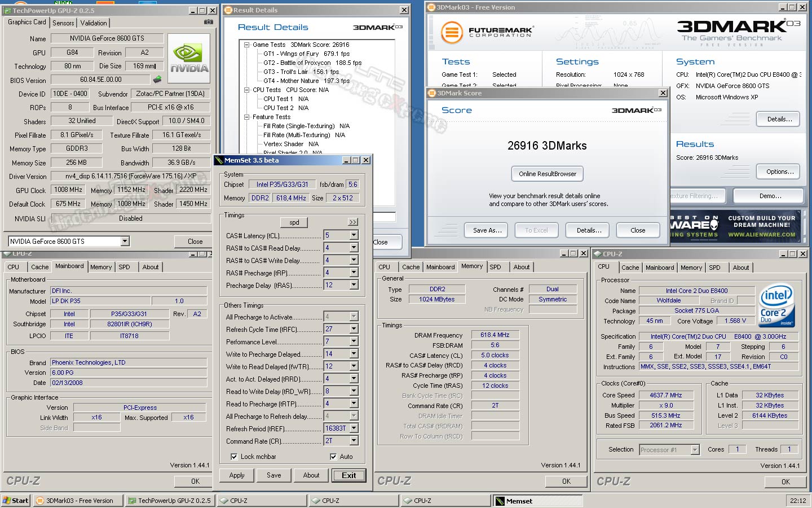Open Precharge Delay (tRAS) dropdown

click(x=354, y=285)
